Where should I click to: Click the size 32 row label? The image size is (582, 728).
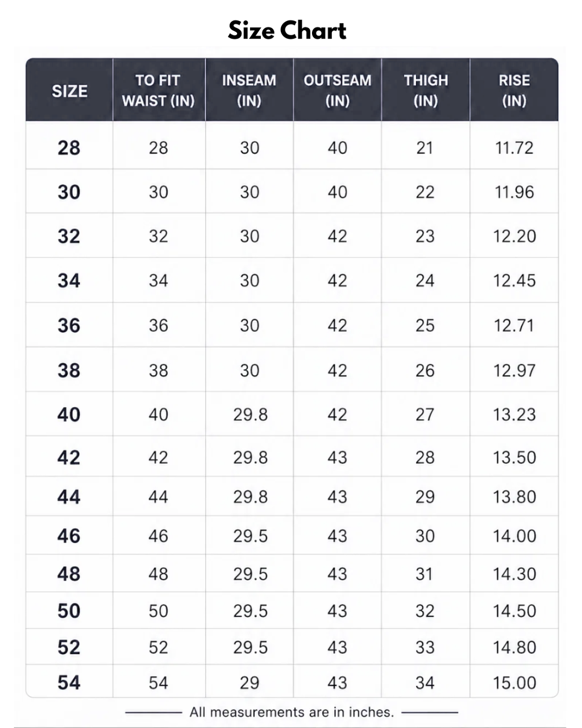pos(69,236)
